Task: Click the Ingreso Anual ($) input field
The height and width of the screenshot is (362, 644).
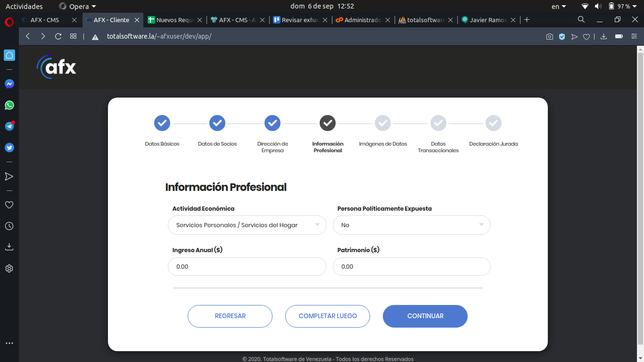Action: pos(247,267)
